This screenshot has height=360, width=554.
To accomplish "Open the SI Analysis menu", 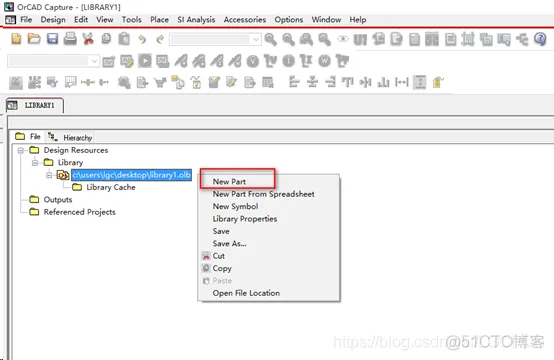I will click(x=196, y=20).
